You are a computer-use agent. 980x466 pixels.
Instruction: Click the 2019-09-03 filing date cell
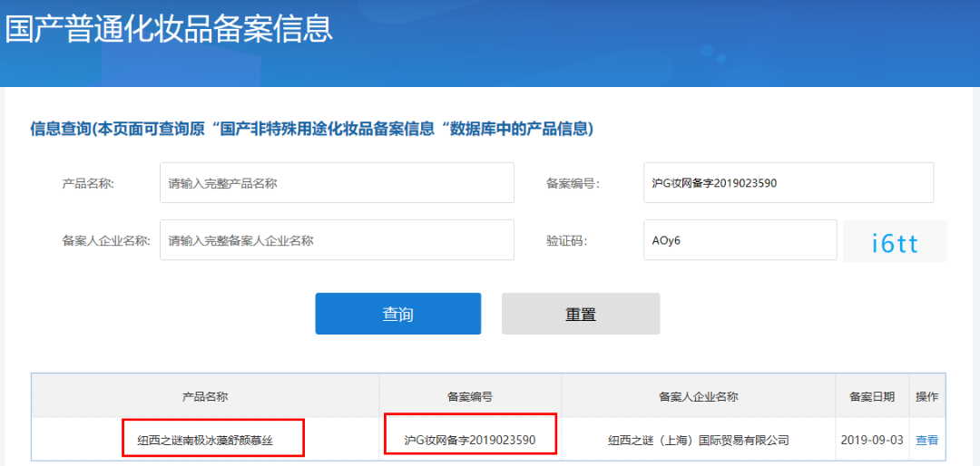coord(871,441)
